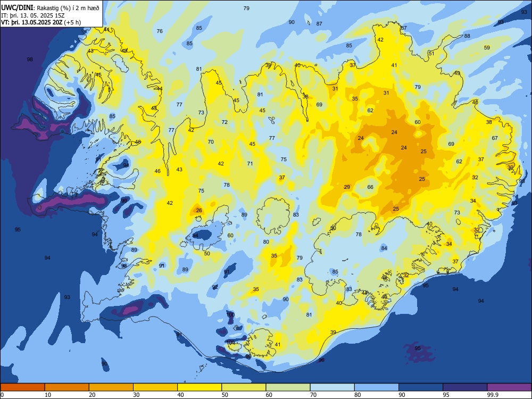Select the 'IT: þri. 13. 05. 2025 15Z' line
532x399 pixels.
[32, 15]
